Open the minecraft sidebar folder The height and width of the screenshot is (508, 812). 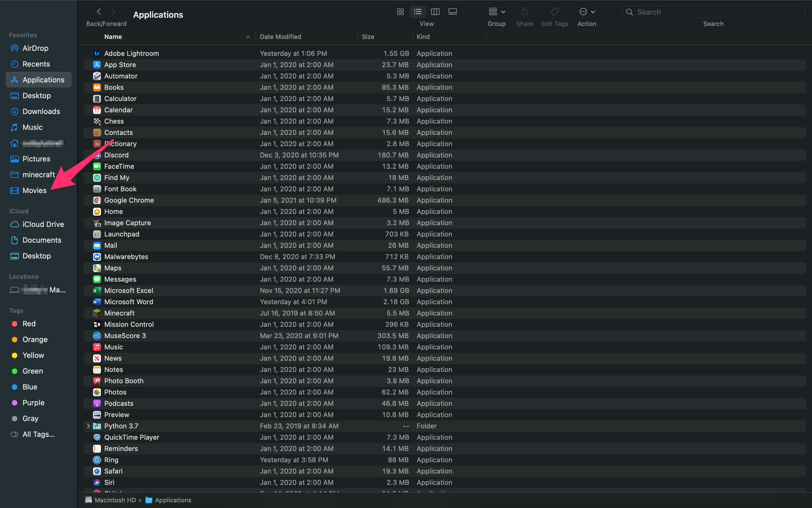click(39, 174)
